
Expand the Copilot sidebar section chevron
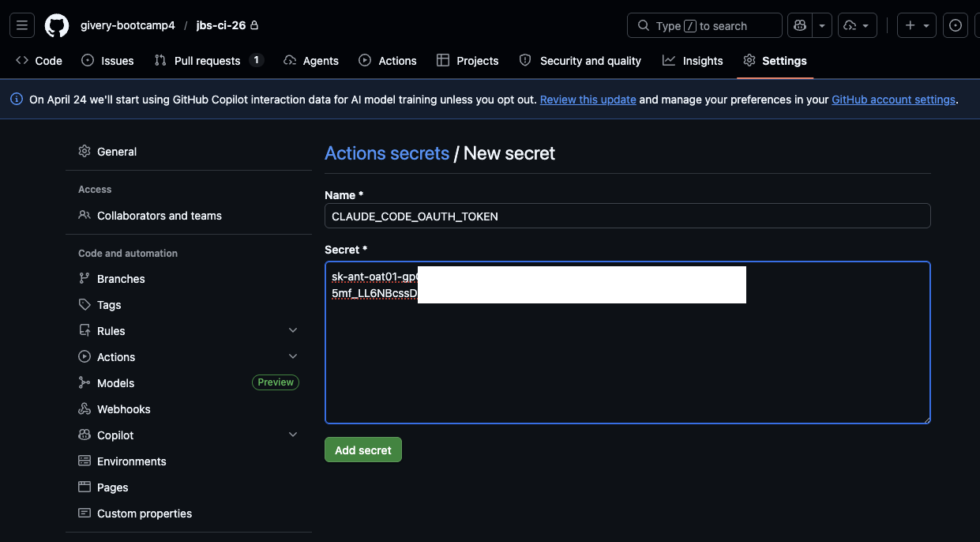[x=293, y=435]
